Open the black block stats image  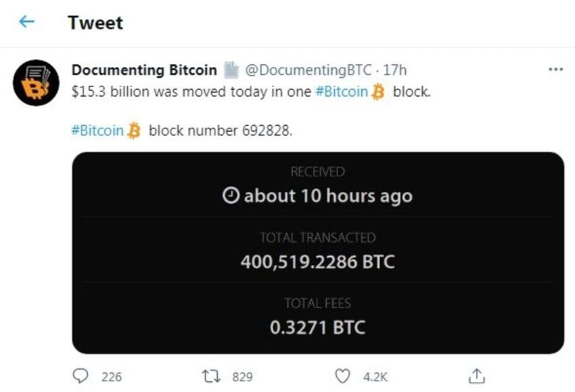318,253
